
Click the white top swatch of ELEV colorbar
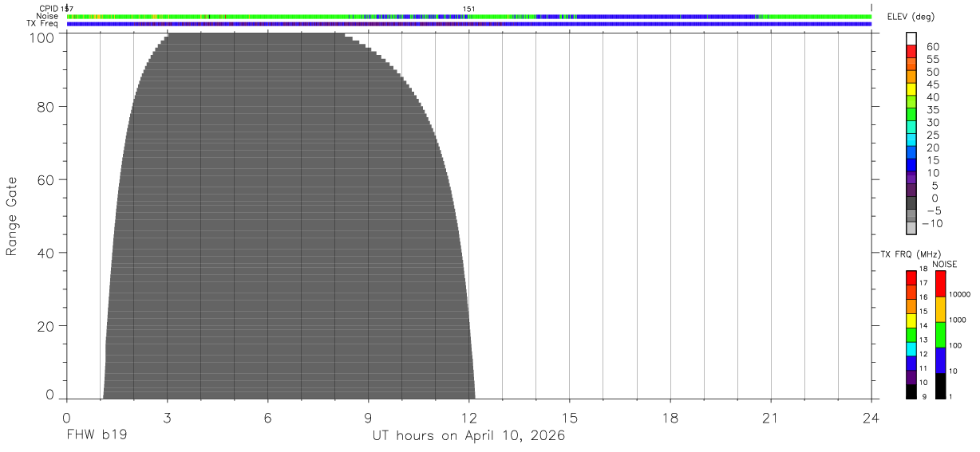click(x=911, y=40)
